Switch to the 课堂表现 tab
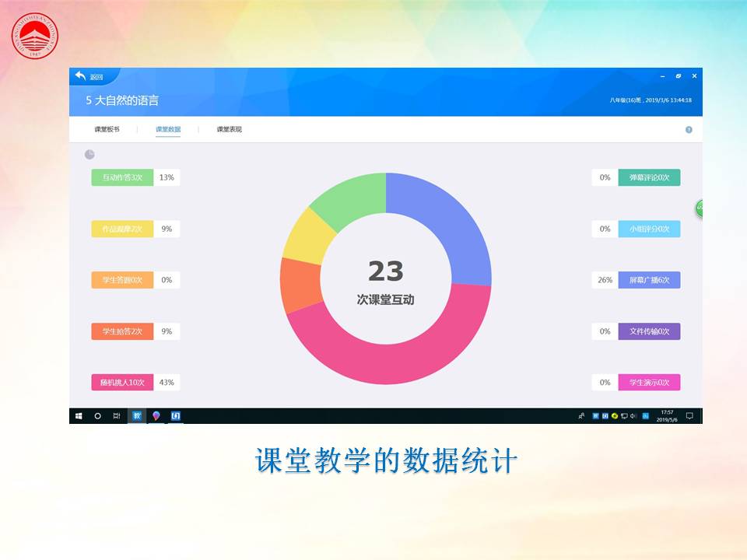Image resolution: width=747 pixels, height=560 pixels. (x=229, y=129)
